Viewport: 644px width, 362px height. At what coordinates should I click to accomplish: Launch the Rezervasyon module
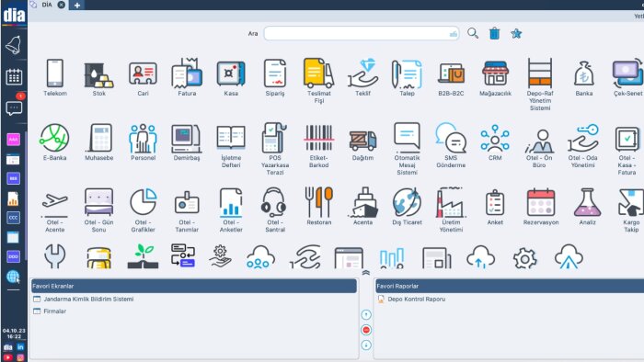(541, 206)
